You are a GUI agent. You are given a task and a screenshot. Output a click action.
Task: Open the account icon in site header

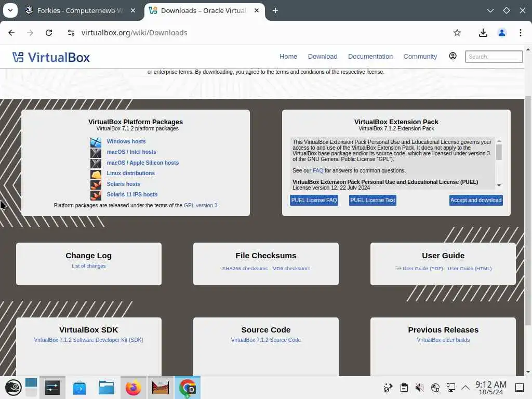[453, 56]
